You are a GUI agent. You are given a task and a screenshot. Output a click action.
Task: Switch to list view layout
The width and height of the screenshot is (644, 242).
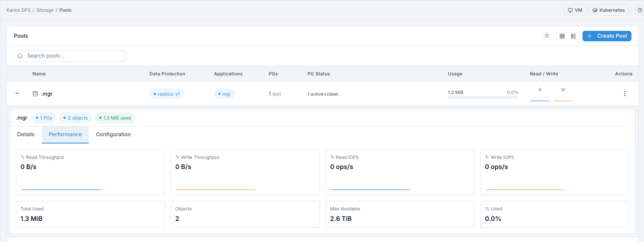[x=574, y=36]
